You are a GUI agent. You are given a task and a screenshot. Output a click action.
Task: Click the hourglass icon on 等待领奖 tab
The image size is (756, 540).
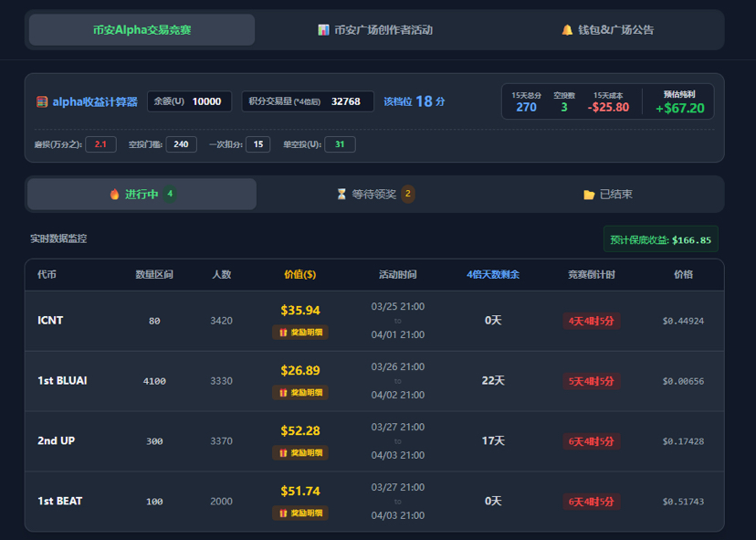[341, 195]
